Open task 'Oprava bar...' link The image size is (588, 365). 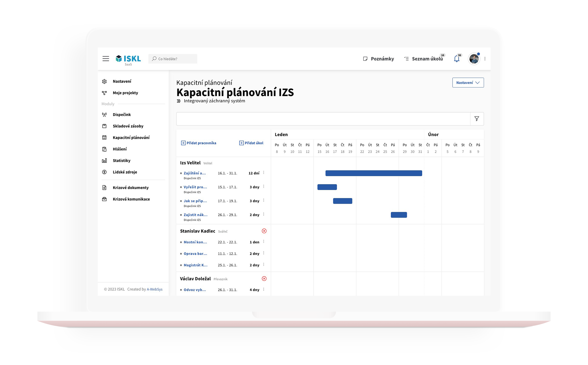[195, 254]
